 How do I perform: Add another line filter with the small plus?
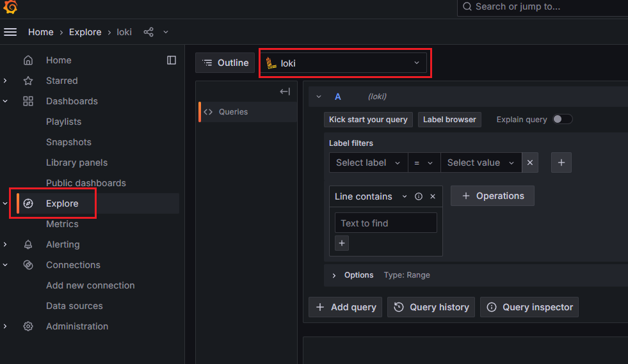pyautogui.click(x=342, y=243)
